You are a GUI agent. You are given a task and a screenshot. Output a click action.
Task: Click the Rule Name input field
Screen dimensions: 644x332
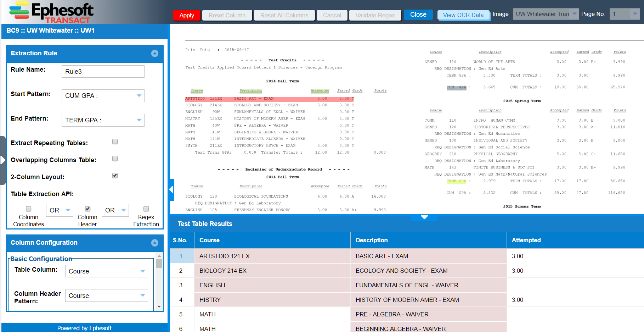point(103,71)
